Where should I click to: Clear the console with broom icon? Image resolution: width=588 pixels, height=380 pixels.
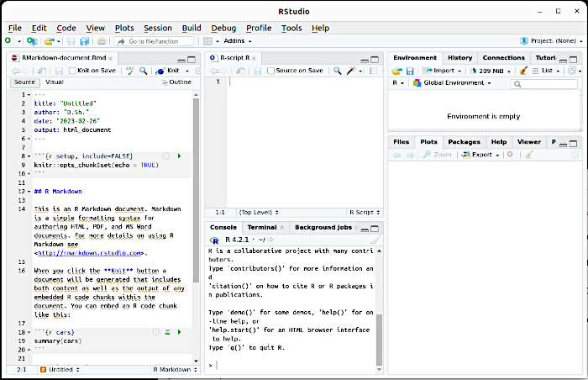(375, 240)
